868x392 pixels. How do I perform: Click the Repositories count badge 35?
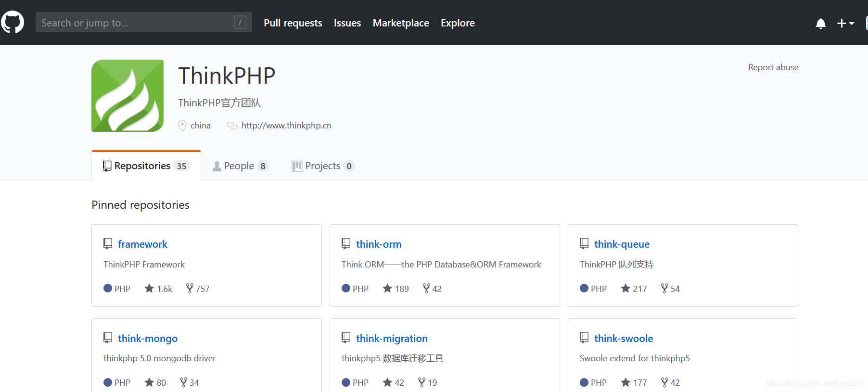pyautogui.click(x=181, y=166)
